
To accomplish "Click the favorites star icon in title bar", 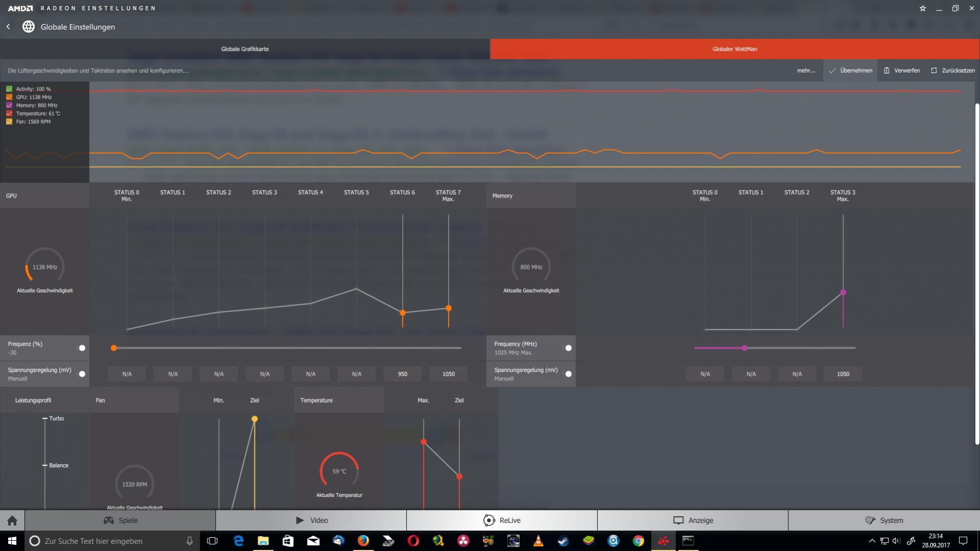I will tap(922, 8).
